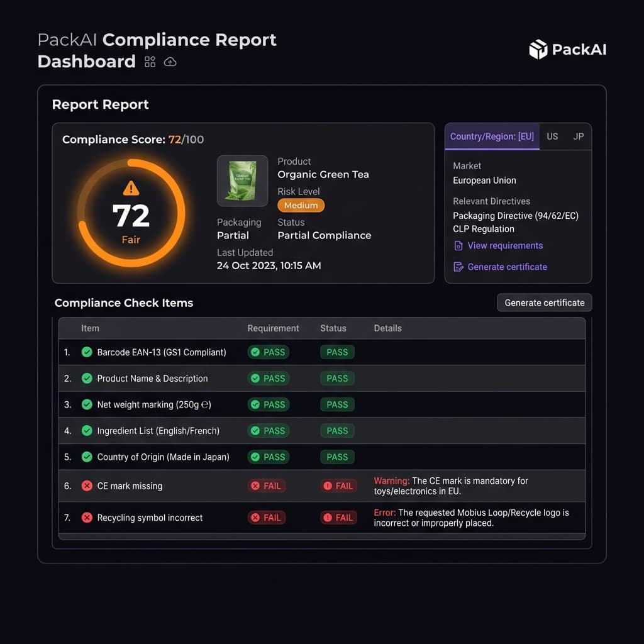Click Status PASS badge for Country of Origin

[x=337, y=457]
